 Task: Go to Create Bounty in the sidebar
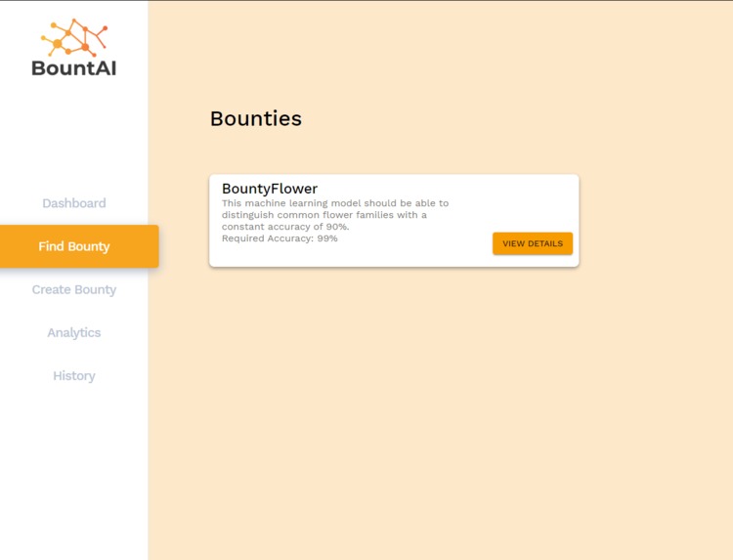click(x=74, y=290)
